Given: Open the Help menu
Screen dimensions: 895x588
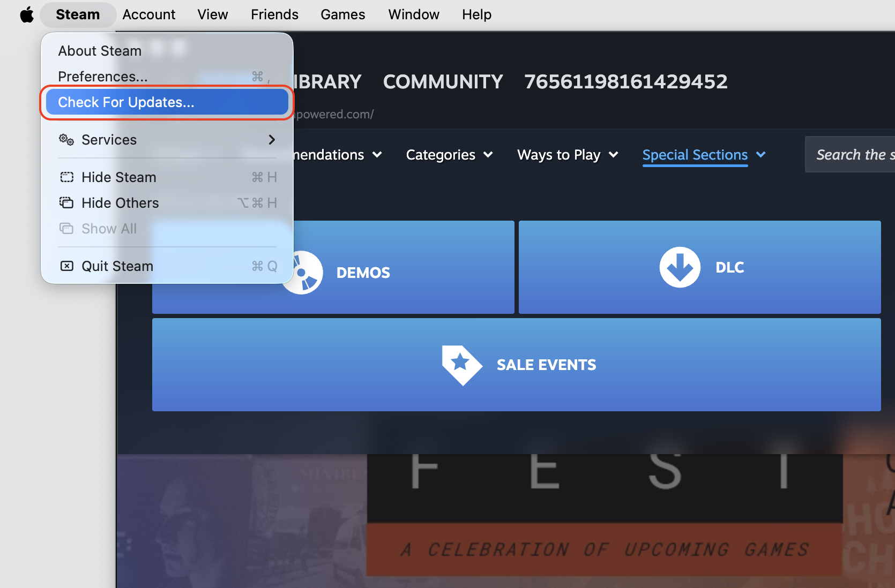Looking at the screenshot, I should point(476,14).
